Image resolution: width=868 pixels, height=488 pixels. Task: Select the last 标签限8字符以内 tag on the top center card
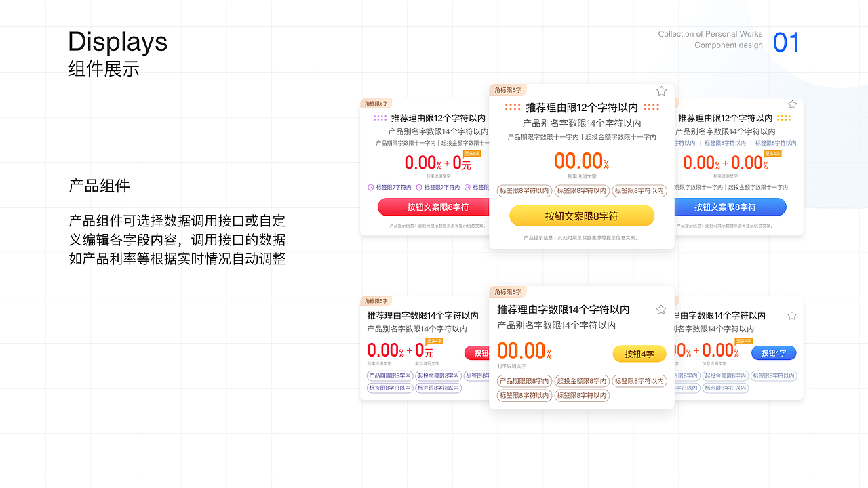(x=639, y=191)
